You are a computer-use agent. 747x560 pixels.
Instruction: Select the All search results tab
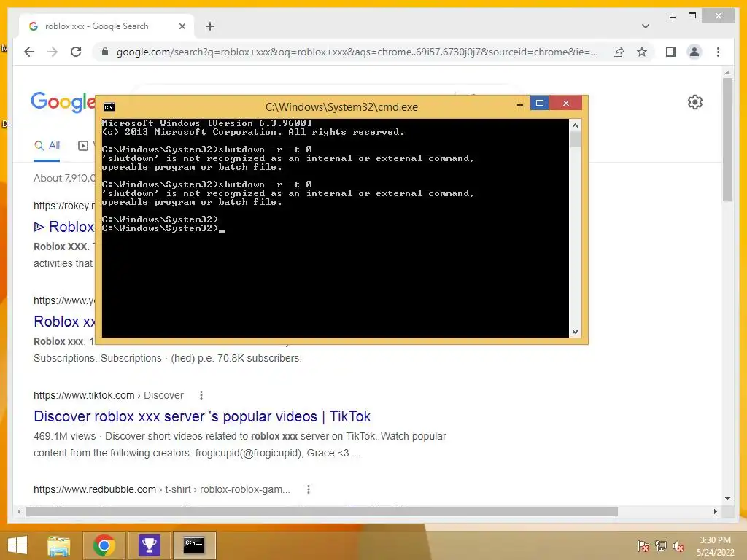pyautogui.click(x=47, y=146)
